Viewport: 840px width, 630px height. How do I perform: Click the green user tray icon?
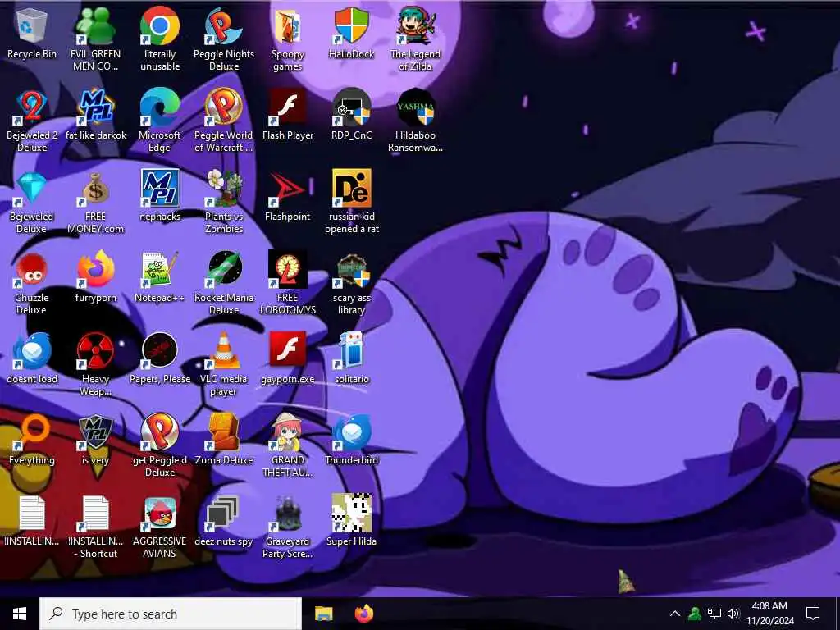tap(694, 614)
